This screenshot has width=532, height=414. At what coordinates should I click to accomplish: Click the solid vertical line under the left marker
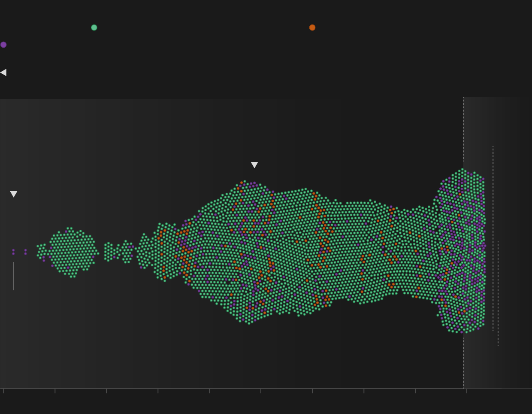pyautogui.click(x=13, y=276)
